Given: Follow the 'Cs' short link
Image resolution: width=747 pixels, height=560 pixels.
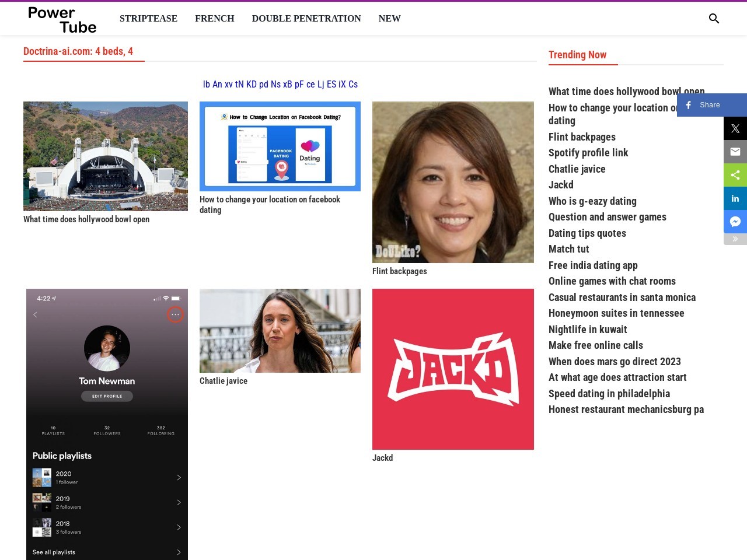Looking at the screenshot, I should 353,84.
